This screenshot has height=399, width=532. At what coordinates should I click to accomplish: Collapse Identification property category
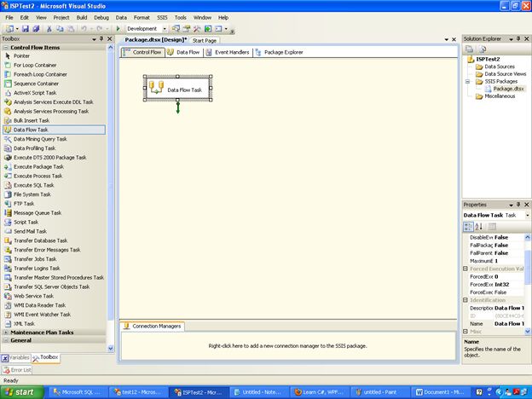[465, 300]
